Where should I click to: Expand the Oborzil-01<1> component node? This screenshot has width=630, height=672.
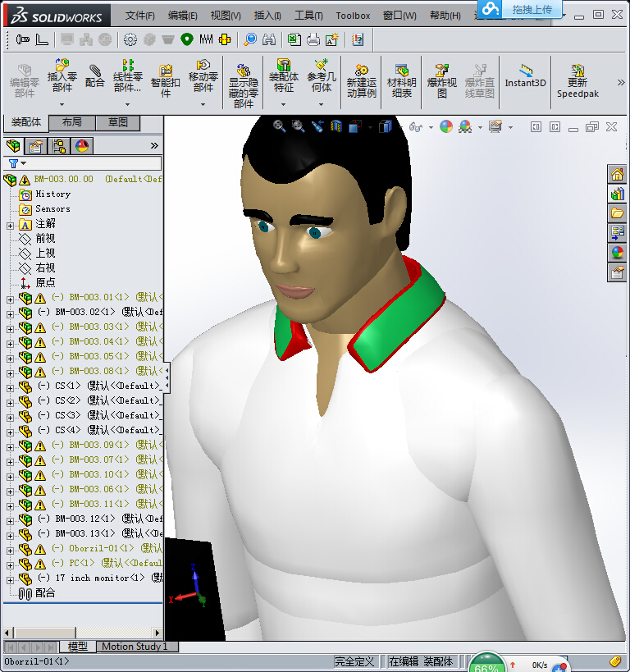(11, 551)
